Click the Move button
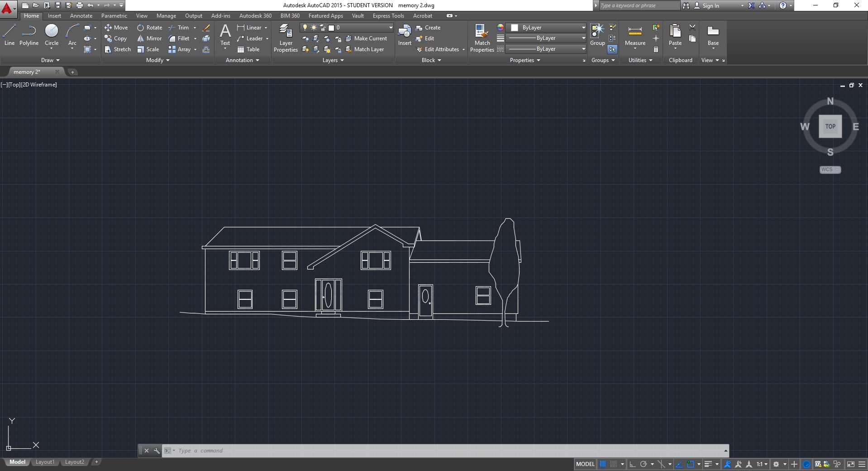 pos(116,28)
